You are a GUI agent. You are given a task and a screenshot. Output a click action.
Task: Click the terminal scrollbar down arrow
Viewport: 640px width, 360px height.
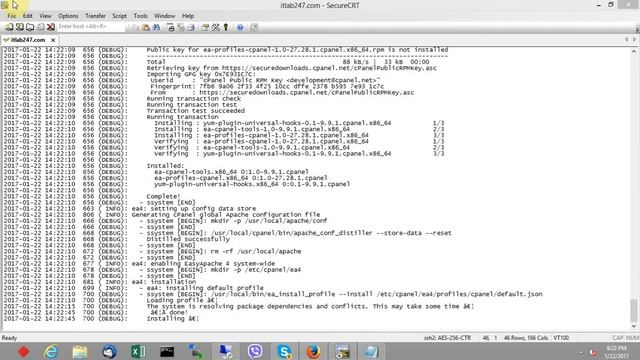633,326
